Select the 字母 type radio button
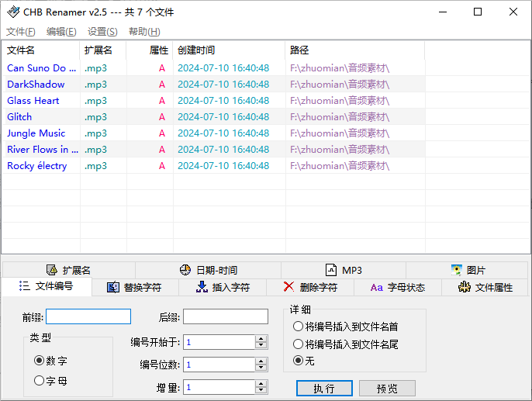Image resolution: width=532 pixels, height=401 pixels. [40, 381]
